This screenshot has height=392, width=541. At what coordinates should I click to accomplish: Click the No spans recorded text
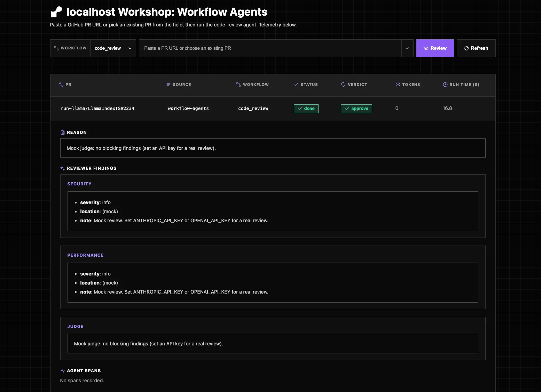82,381
